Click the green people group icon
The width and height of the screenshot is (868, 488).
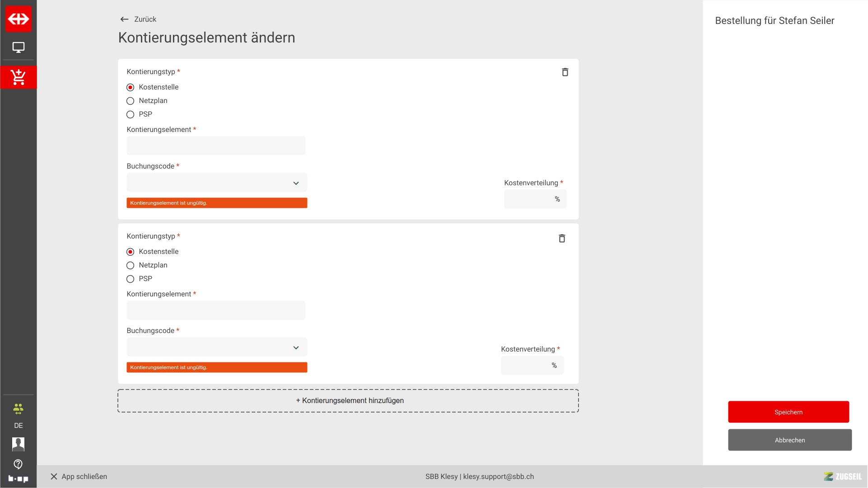coord(19,409)
